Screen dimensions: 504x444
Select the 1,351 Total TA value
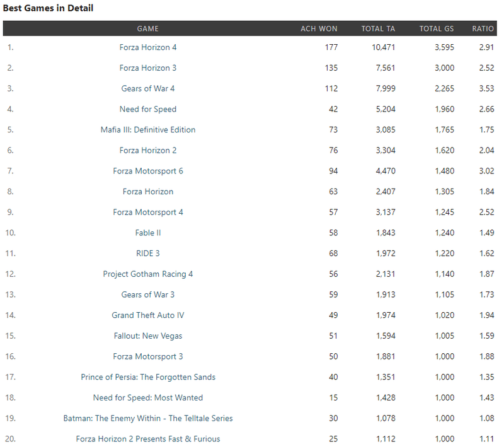pyautogui.click(x=386, y=377)
